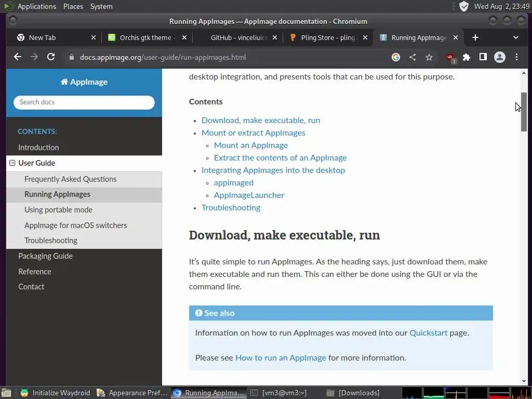Image resolution: width=532 pixels, height=399 pixels.
Task: Switch to Appearance Preferences window
Action: click(132, 393)
